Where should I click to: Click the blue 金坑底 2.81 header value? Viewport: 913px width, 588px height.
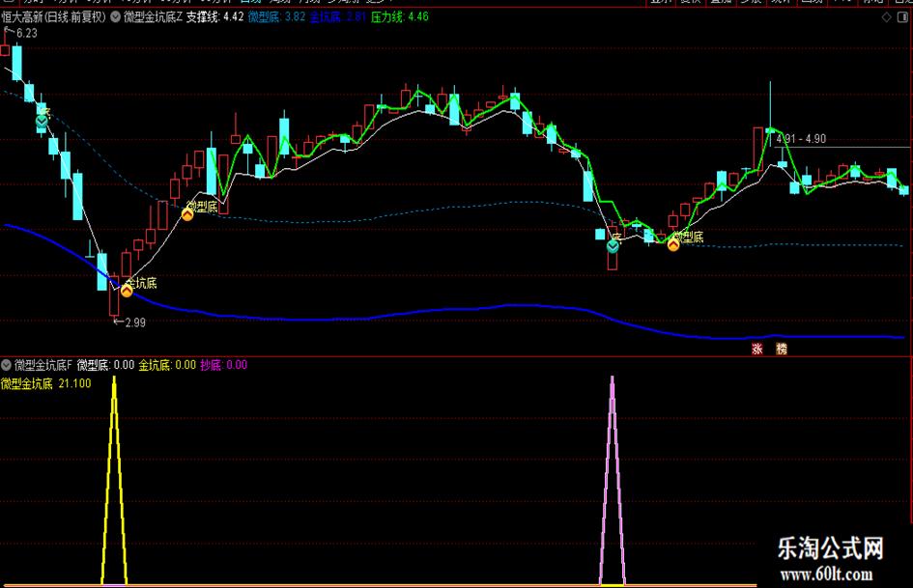coord(338,16)
